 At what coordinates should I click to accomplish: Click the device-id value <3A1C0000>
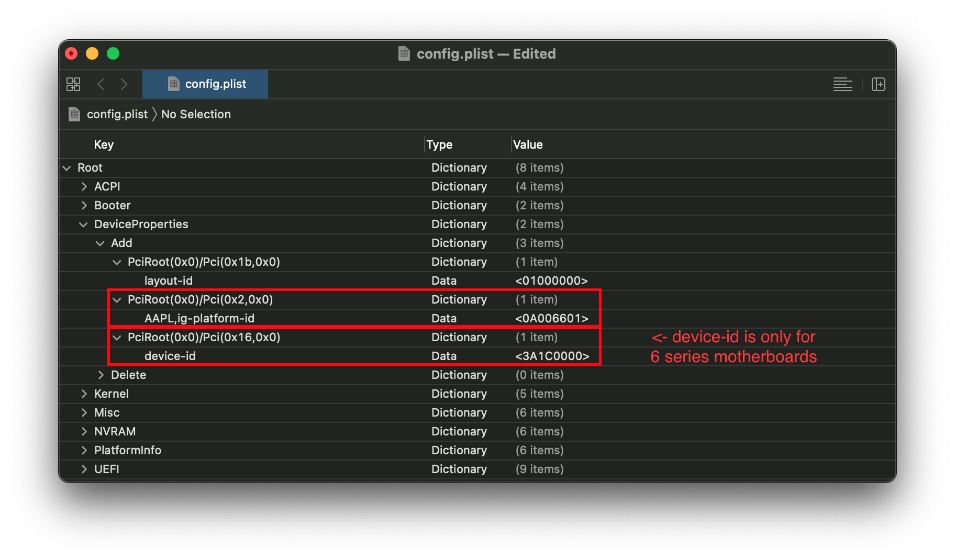pyautogui.click(x=552, y=356)
